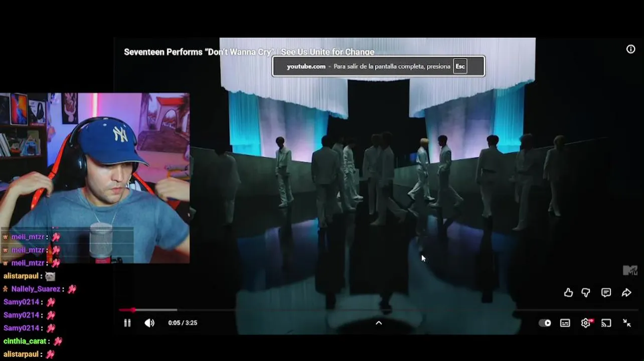Click the red playhead scrubber

pos(133,310)
